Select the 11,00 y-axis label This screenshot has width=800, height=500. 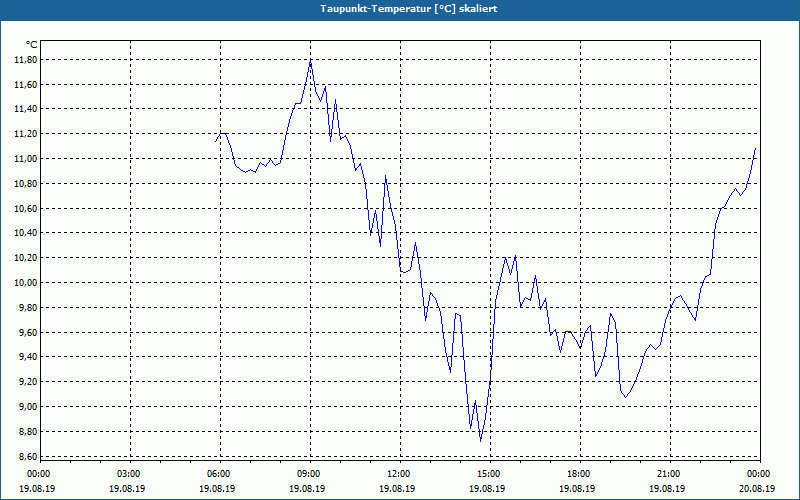coord(26,159)
